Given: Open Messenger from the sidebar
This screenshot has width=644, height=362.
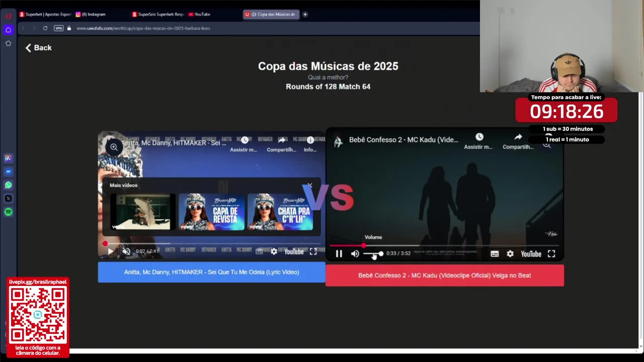Looking at the screenshot, I should tap(8, 171).
